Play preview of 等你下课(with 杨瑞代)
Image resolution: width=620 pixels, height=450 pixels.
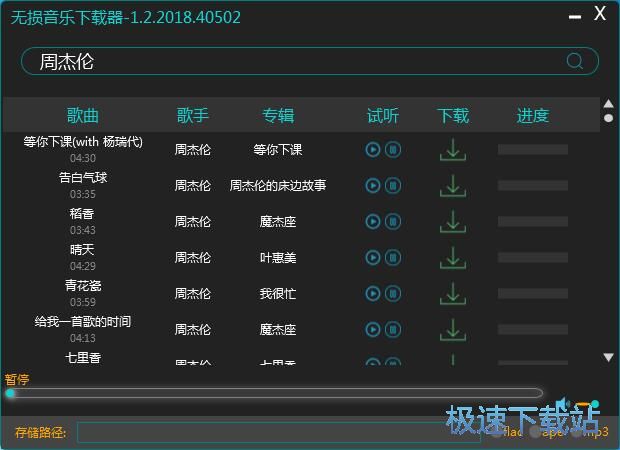pos(373,149)
